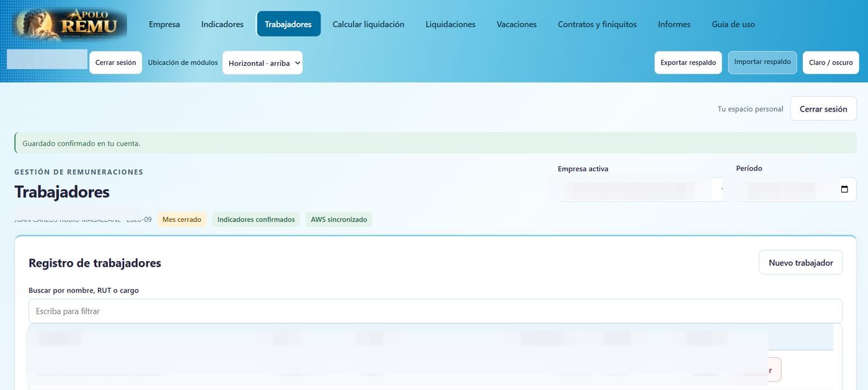Click the Indicadores confirmados badge
This screenshot has height=390, width=868.
click(256, 219)
